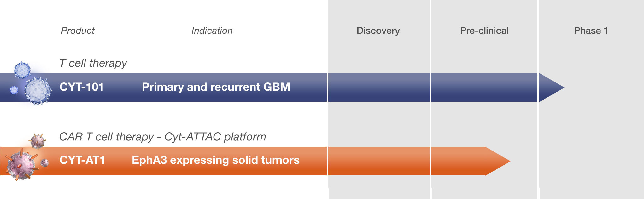Viewport: 644px width, 199px height.
Task: Click the blue CYT-101 arrow tip
Action: [551, 88]
